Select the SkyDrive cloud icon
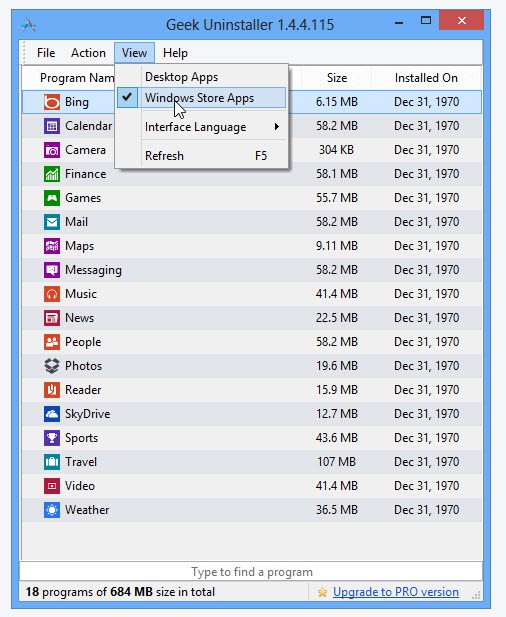Screen dimensions: 506x617 coord(52,414)
